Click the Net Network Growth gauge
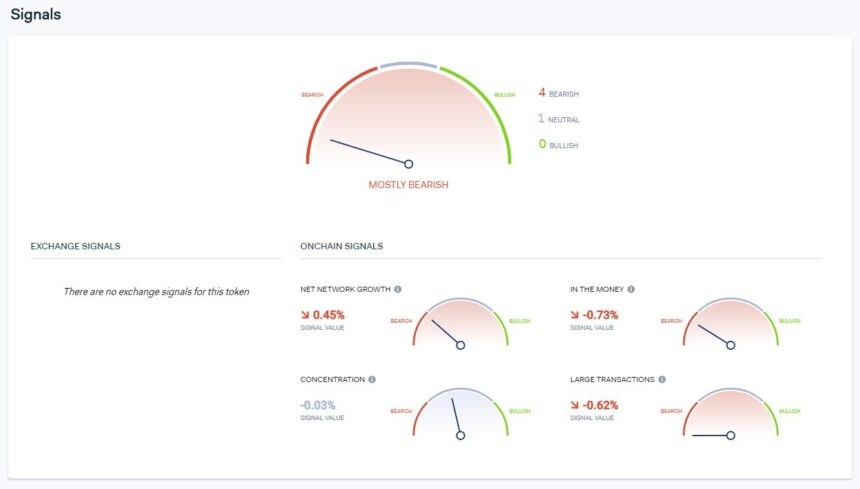The width and height of the screenshot is (860, 489). (x=461, y=323)
